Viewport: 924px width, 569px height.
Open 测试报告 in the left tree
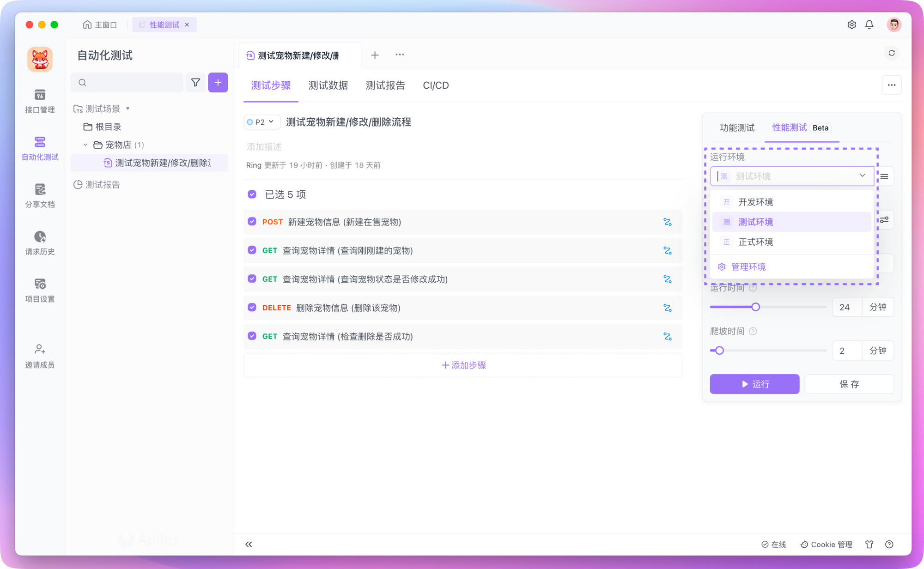tap(97, 185)
